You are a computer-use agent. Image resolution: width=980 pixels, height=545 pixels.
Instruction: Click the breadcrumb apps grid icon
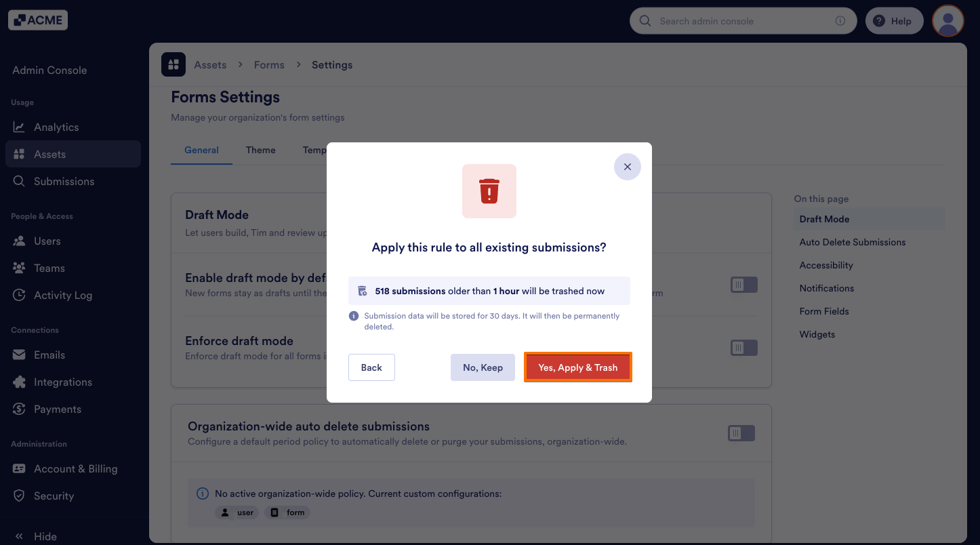[x=173, y=64]
